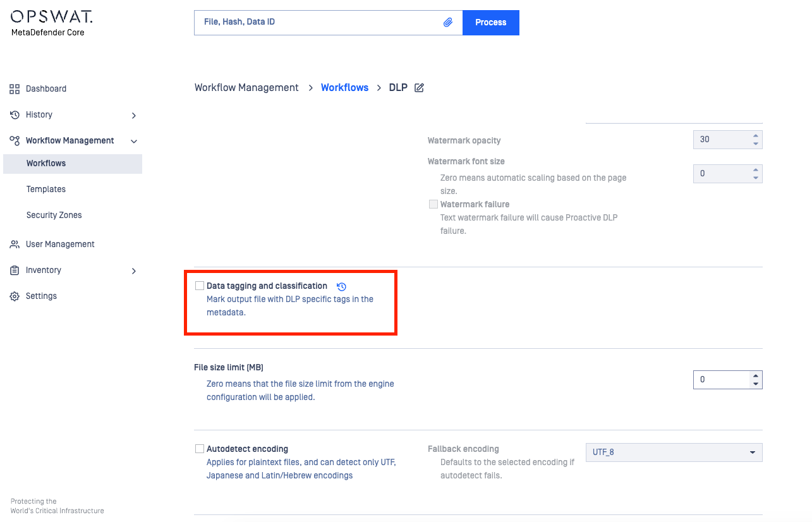Enable Data tagging and classification checkbox
Image resolution: width=812 pixels, height=522 pixels.
[x=200, y=286]
